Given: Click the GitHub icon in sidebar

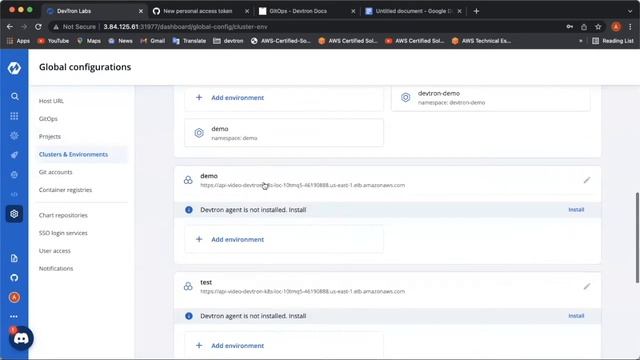Looking at the screenshot, I should point(14,278).
